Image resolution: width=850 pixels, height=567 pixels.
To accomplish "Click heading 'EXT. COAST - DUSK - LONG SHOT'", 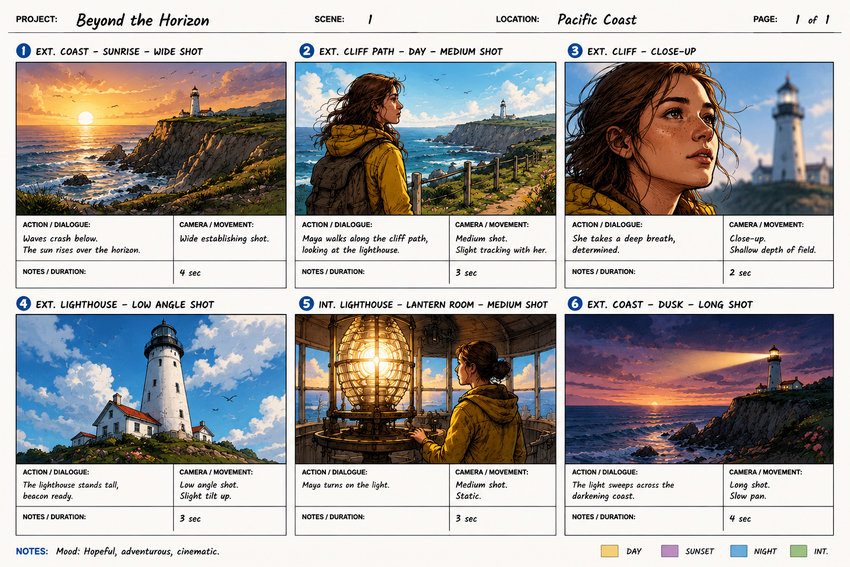I will 670,305.
